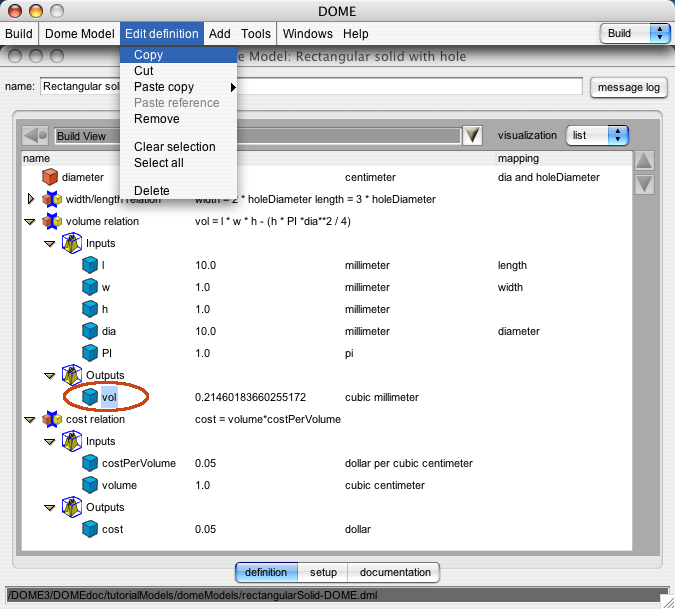Click the blue cube icon for PI
Viewport: 675px width, 609px height.
[x=90, y=353]
